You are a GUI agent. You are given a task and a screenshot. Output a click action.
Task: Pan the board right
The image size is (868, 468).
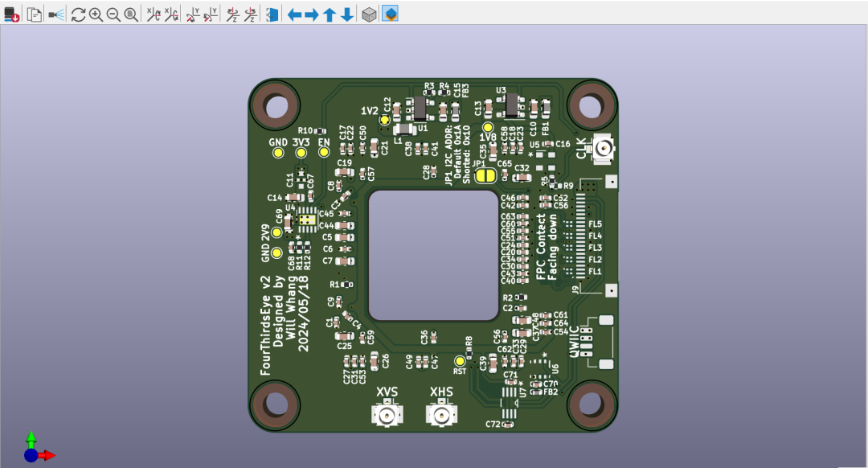[312, 14]
